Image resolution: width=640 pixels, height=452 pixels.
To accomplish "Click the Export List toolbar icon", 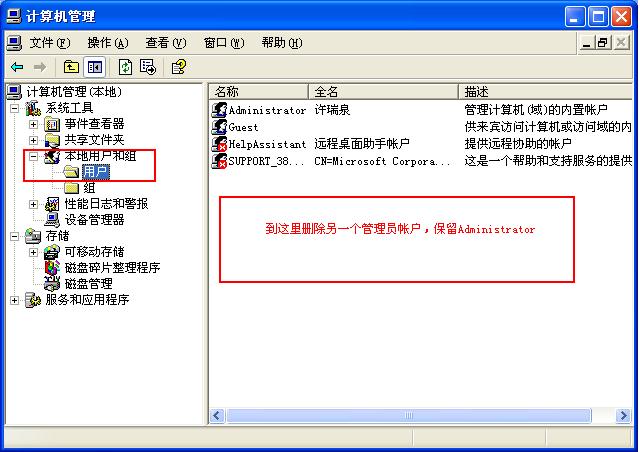I will [148, 67].
